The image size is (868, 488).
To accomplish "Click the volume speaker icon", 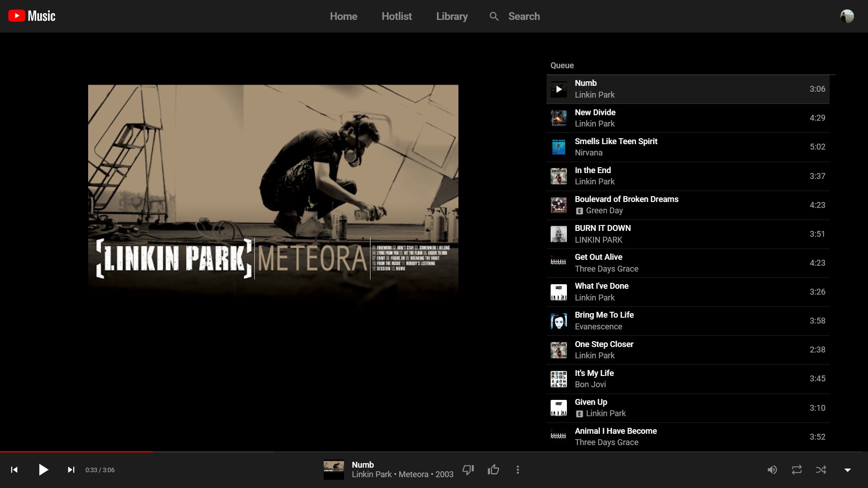I will pyautogui.click(x=772, y=470).
